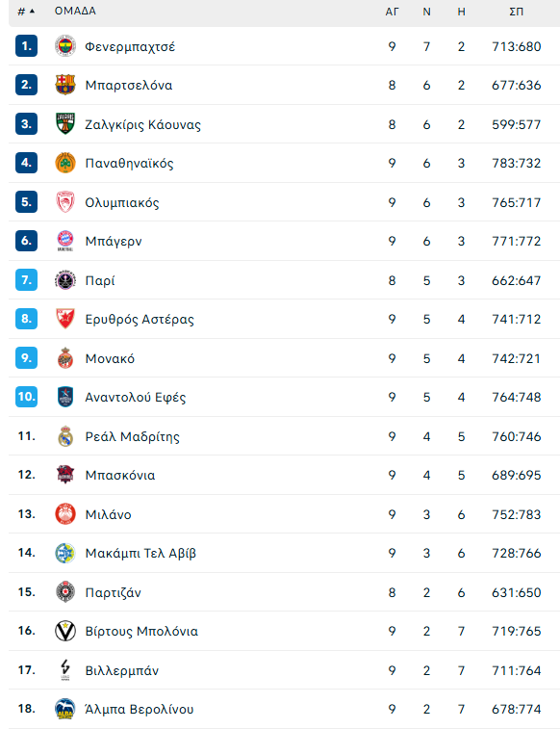The width and height of the screenshot is (560, 729).
Task: Click the Žalgiris Kaunas green shield logo
Action: (65, 124)
